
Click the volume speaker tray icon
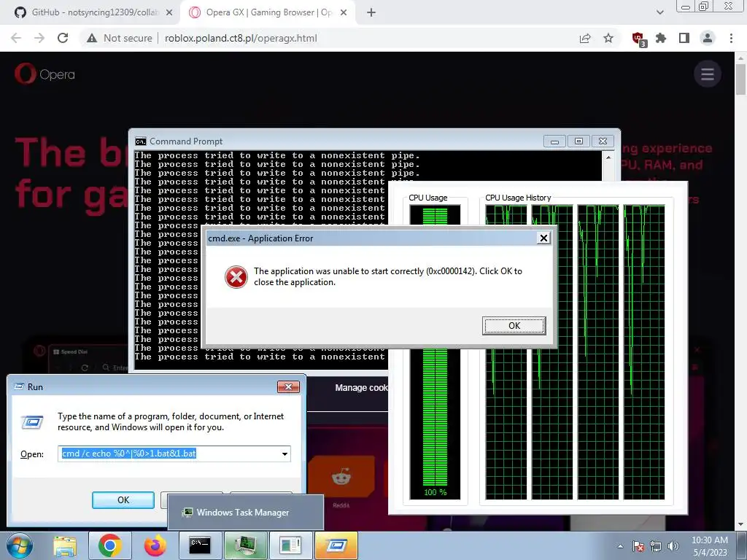(x=673, y=546)
